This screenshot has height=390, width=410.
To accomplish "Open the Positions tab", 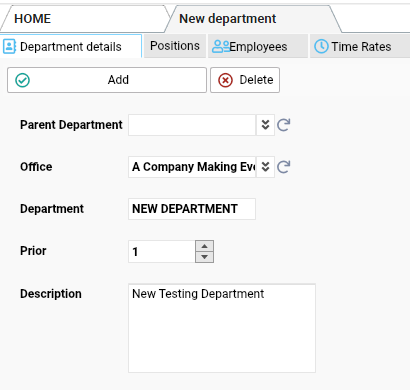I will pyautogui.click(x=175, y=46).
